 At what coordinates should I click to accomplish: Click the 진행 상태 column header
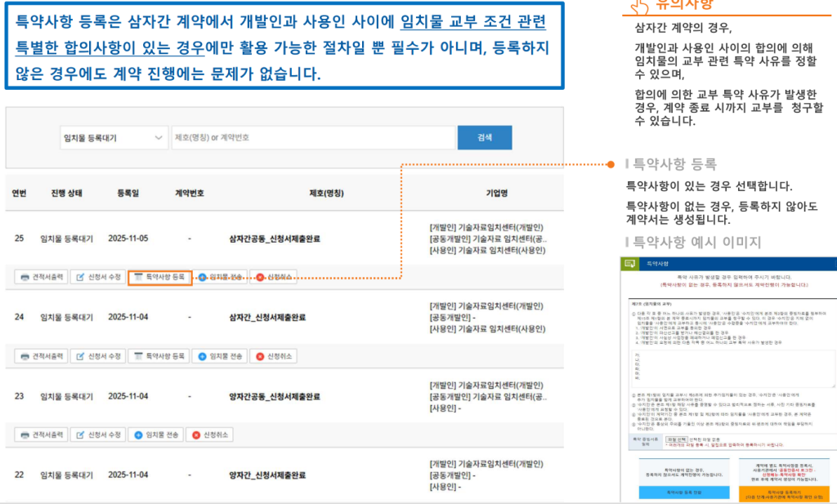(x=67, y=193)
